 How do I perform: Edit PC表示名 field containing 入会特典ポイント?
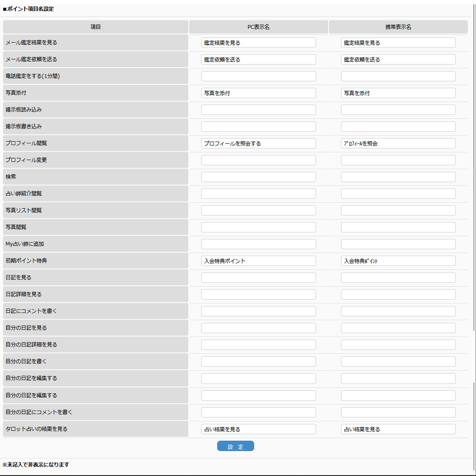point(258,261)
